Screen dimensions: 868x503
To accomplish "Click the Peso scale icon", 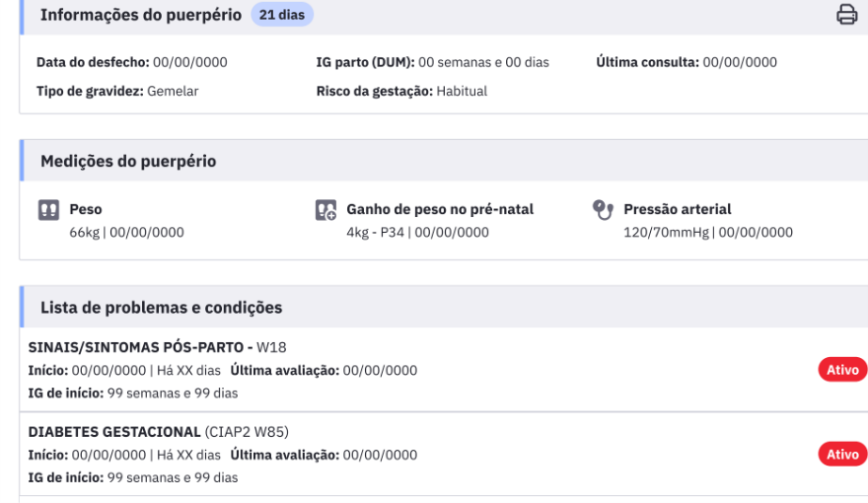I will pyautogui.click(x=48, y=210).
